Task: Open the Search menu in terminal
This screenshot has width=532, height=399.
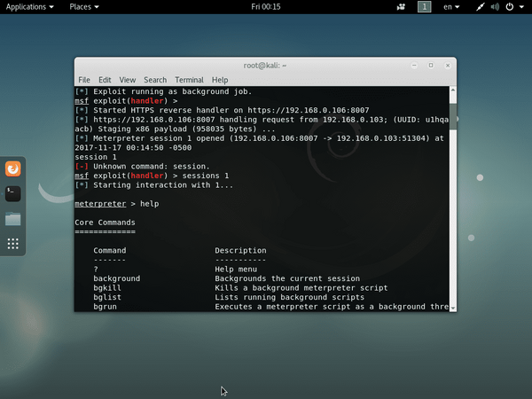Action: pyautogui.click(x=155, y=80)
